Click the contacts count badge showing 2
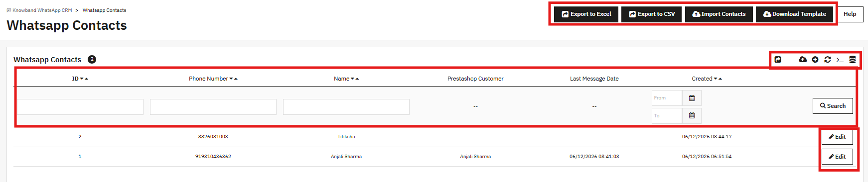The image size is (868, 182). (92, 59)
